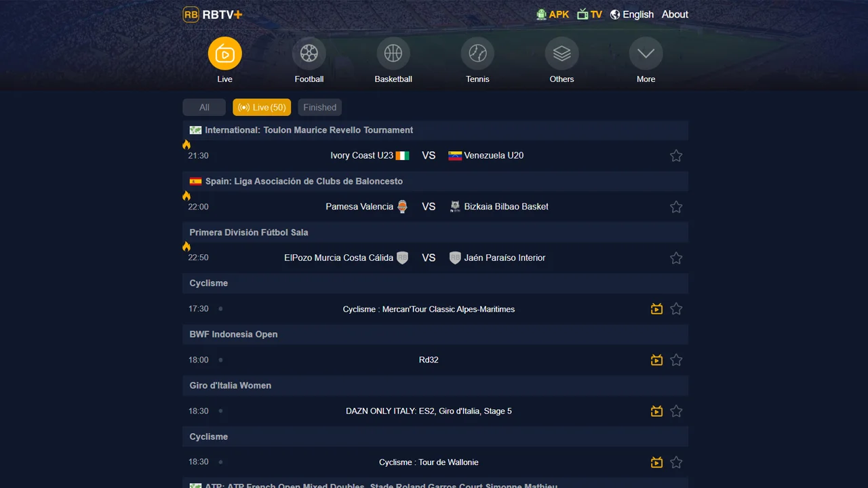868x488 pixels.
Task: Click the VS label in Valencia match
Action: [429, 207]
